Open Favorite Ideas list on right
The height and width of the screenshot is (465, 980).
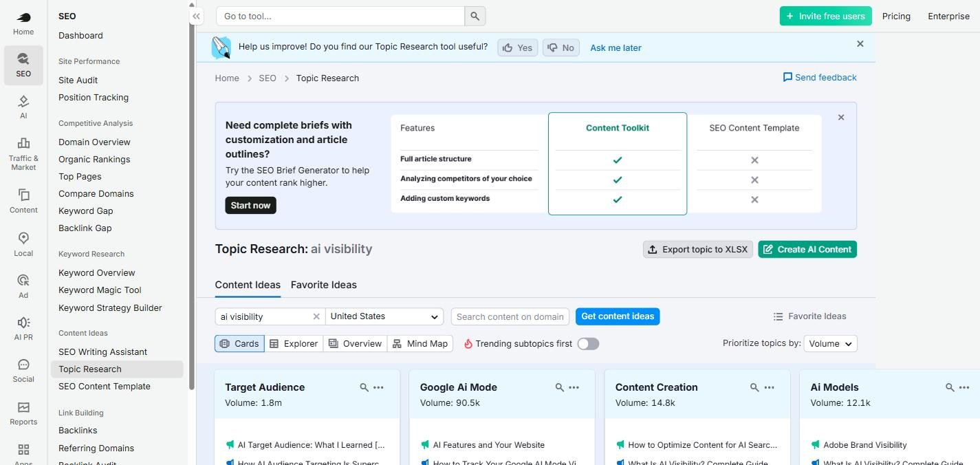coord(809,316)
